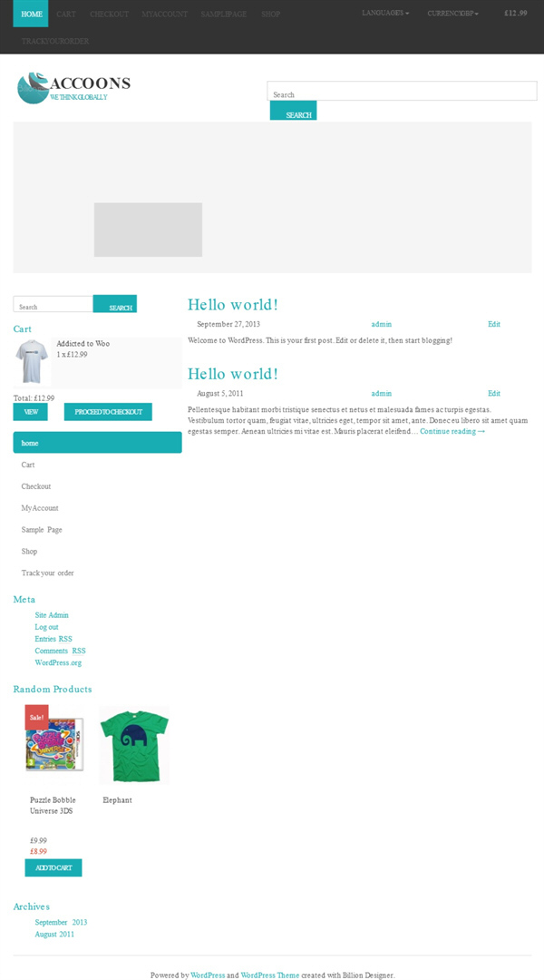Click the View cart button

click(31, 412)
